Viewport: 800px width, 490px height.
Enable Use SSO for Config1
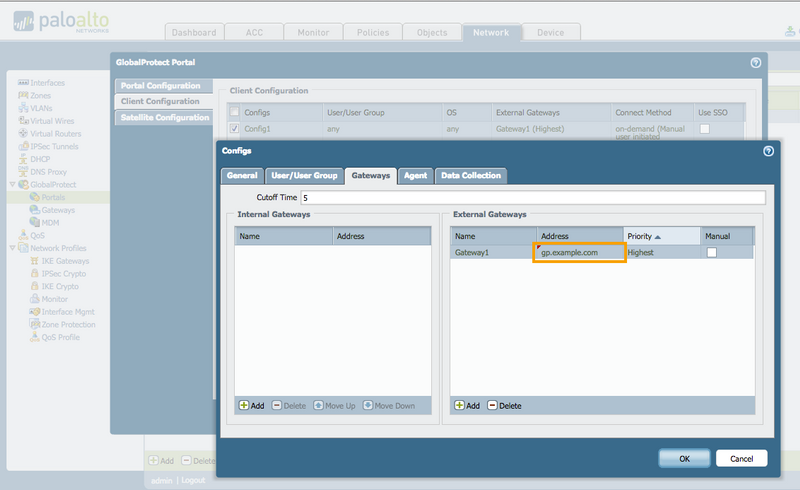click(x=704, y=129)
